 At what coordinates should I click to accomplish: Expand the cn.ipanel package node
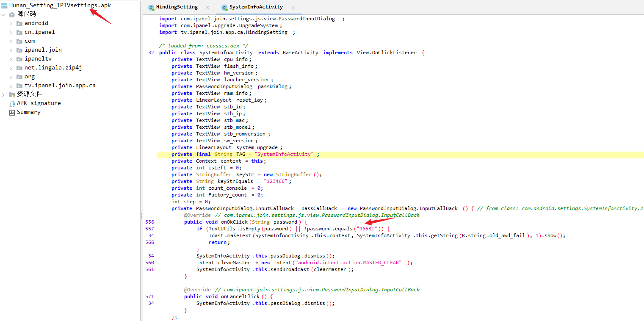point(11,32)
